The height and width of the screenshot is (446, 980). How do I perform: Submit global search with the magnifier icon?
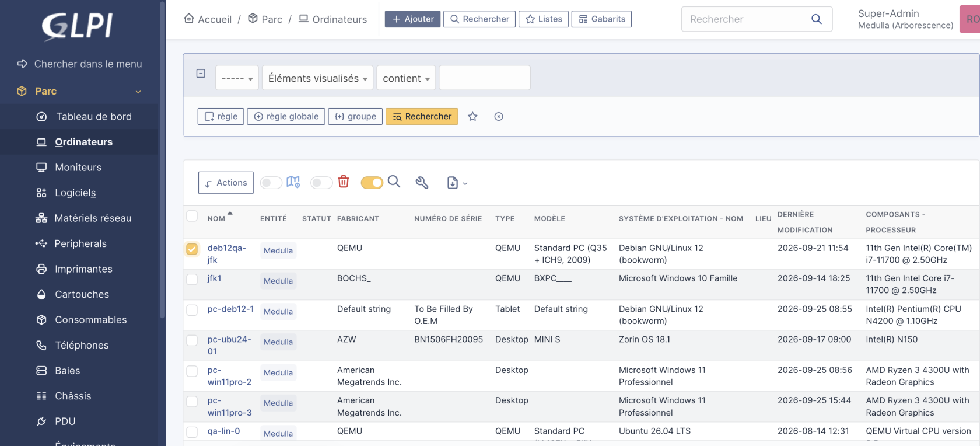[817, 19]
